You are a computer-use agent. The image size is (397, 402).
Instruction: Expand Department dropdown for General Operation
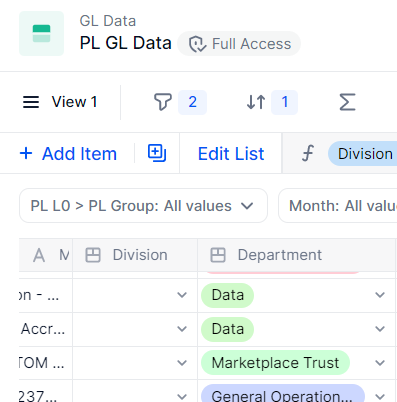coord(380,396)
